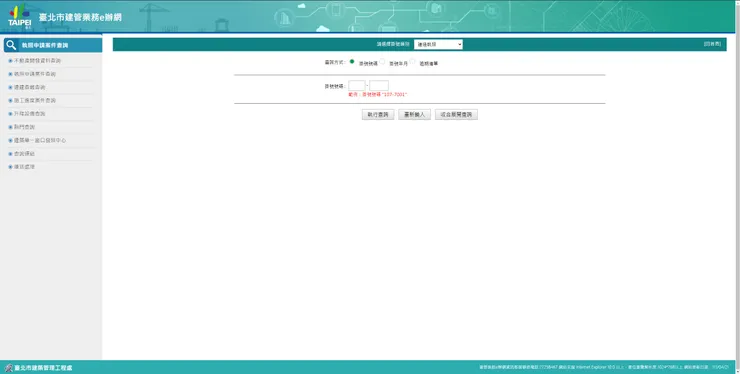Screen dimensions: 740x374
Task: Select the middle radio button 掛號年月
Action: (x=382, y=62)
